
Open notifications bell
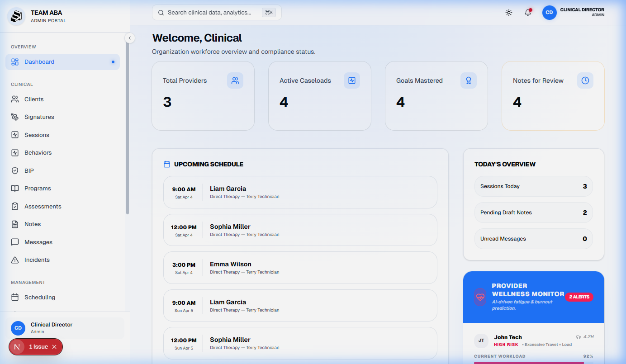click(x=528, y=13)
